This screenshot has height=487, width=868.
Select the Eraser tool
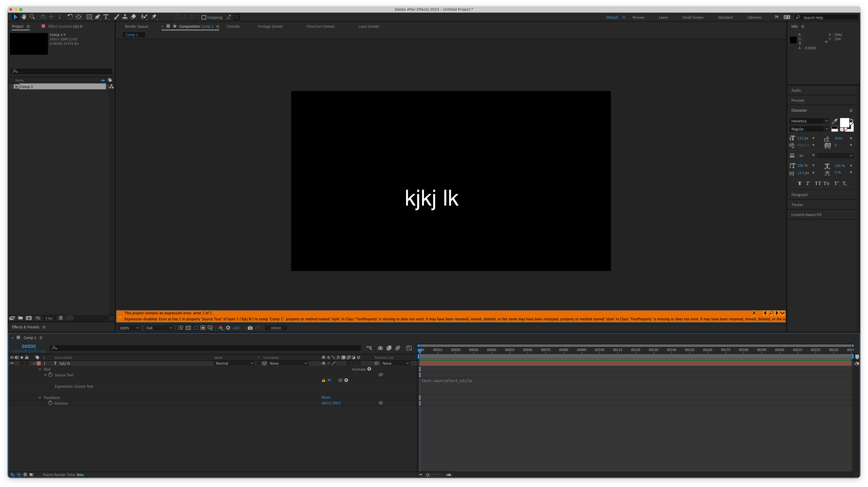[x=133, y=17]
